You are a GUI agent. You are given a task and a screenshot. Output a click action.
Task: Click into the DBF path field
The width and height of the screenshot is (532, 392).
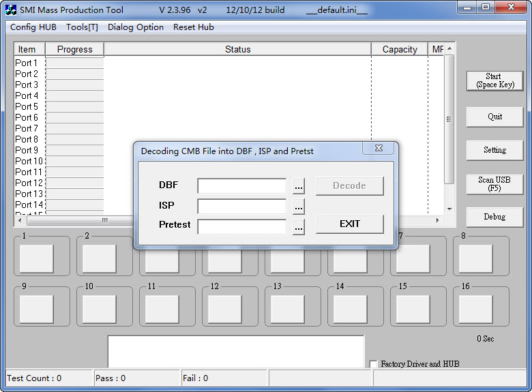tap(242, 186)
